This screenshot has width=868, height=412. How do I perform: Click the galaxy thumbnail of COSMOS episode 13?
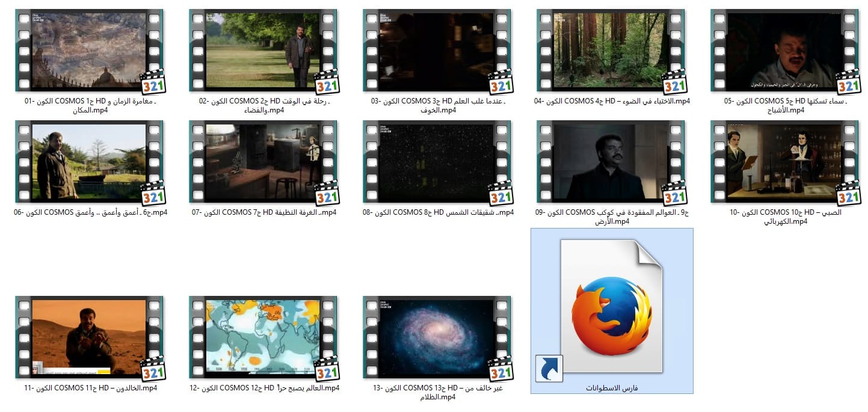pos(438,338)
